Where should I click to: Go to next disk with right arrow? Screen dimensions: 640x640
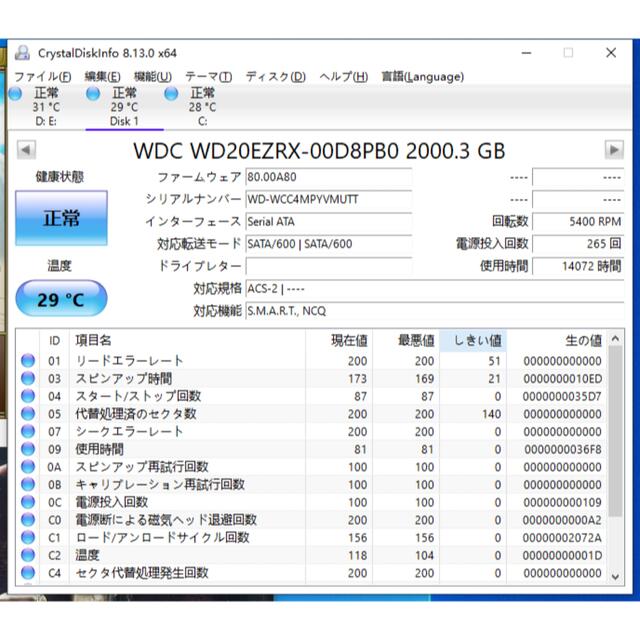point(614,150)
